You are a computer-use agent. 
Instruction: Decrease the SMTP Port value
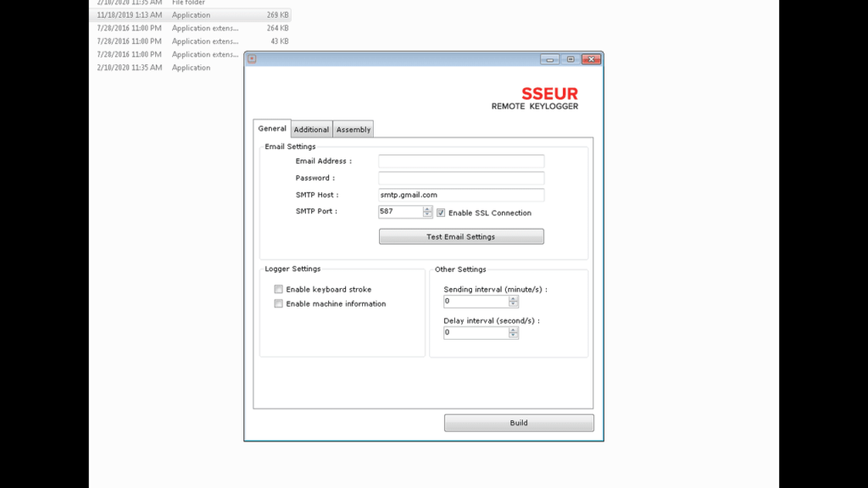[427, 214]
